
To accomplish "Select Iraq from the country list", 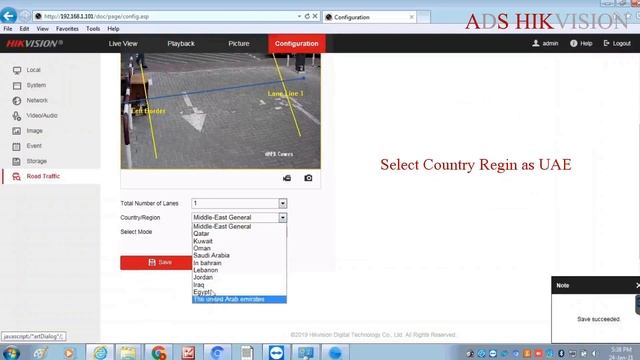I will pyautogui.click(x=239, y=285).
